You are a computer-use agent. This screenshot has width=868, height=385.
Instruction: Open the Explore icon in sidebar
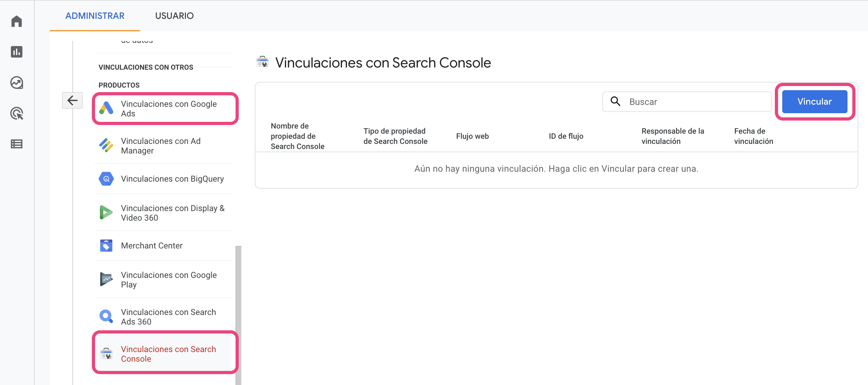17,83
